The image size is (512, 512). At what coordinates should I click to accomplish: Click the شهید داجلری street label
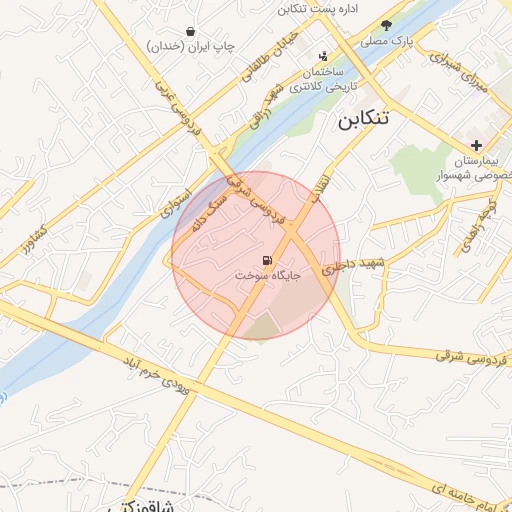click(x=353, y=266)
